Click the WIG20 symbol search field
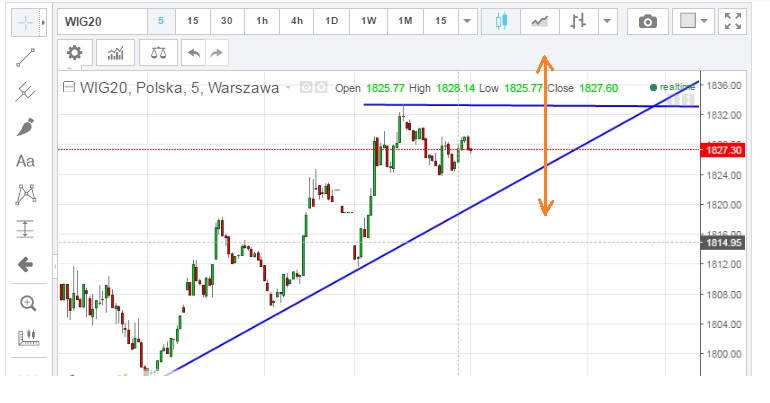The image size is (770, 403). (x=100, y=21)
